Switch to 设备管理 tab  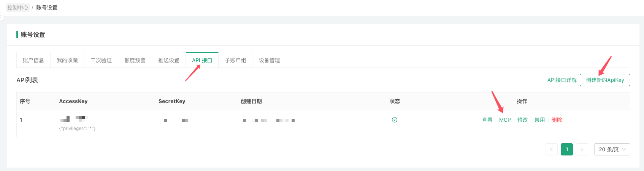(x=269, y=60)
